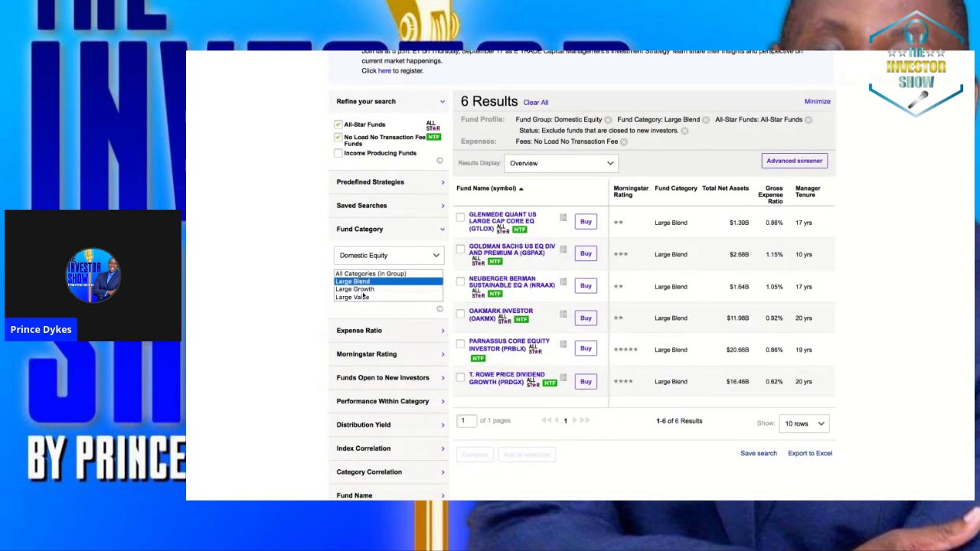Image resolution: width=980 pixels, height=551 pixels.
Task: Select the Goldman Sachs US EQ Div checkbox
Action: 460,249
